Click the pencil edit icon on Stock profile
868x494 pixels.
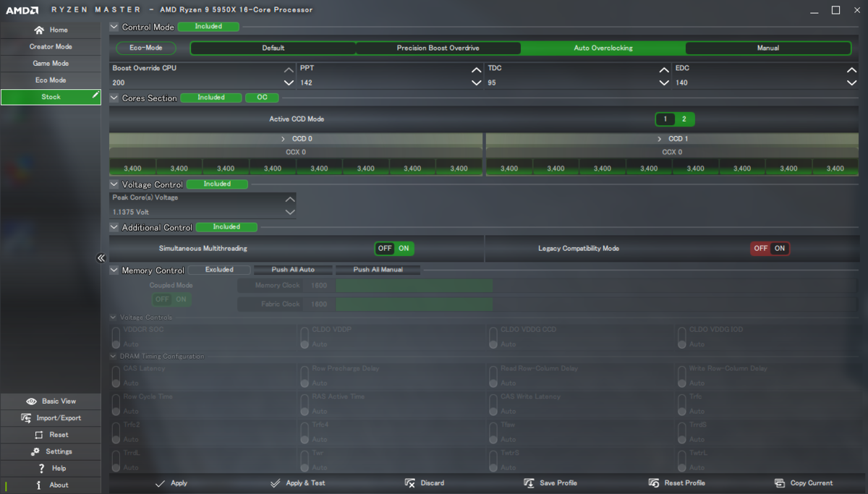click(95, 95)
